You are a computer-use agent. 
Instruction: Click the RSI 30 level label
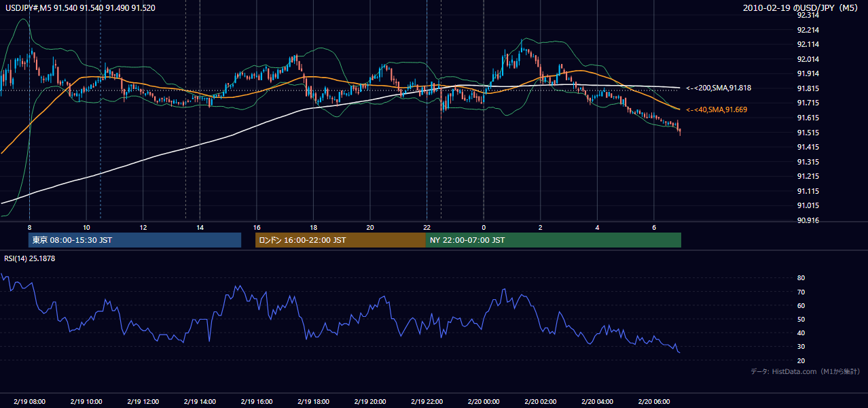[801, 347]
